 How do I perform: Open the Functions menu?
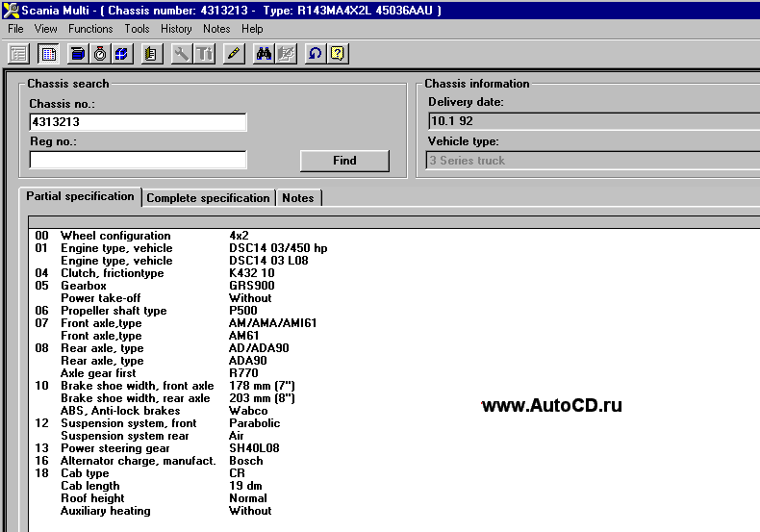[x=90, y=29]
